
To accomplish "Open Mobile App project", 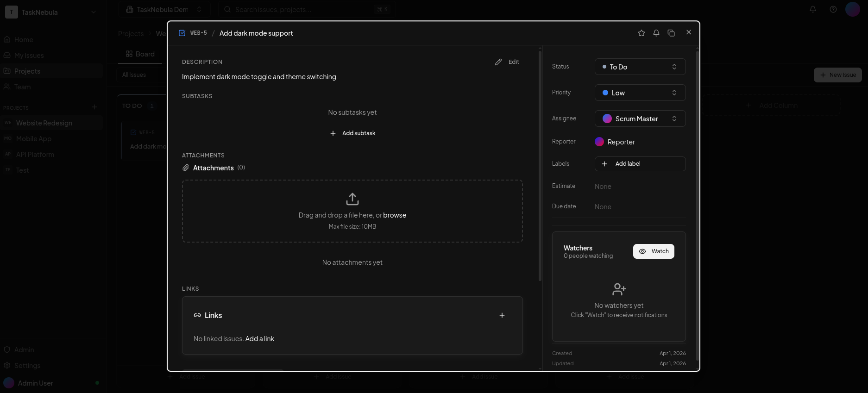I will (51, 139).
